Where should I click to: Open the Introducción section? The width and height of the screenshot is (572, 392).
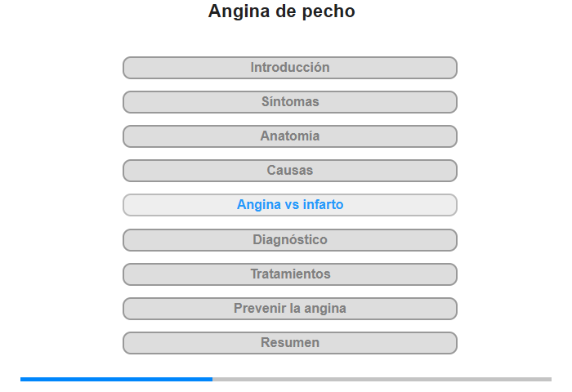click(x=290, y=68)
